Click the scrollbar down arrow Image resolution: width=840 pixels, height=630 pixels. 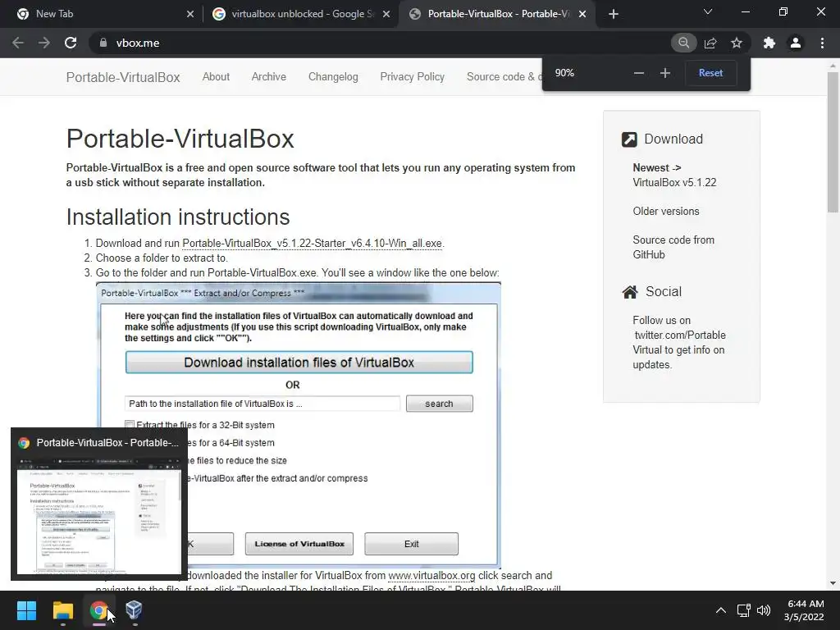pyautogui.click(x=833, y=583)
